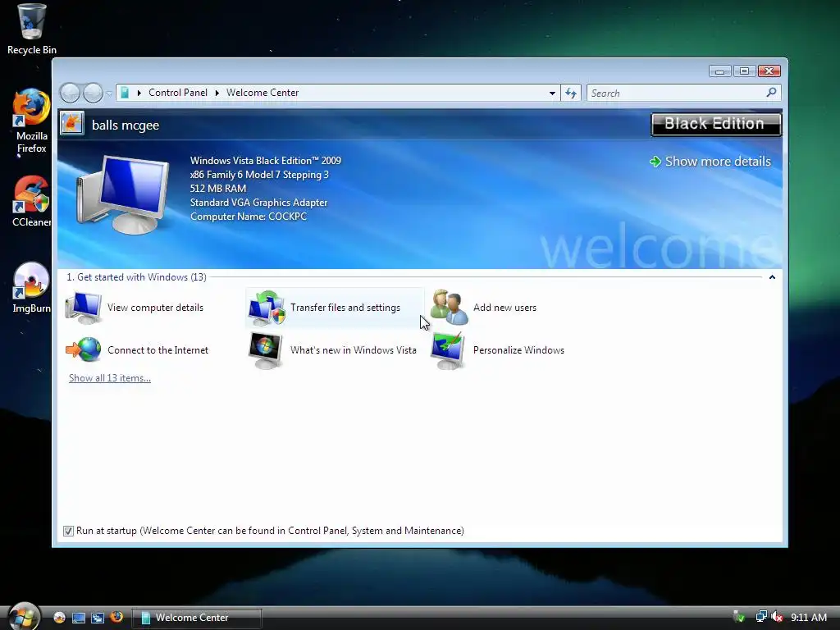The image size is (840, 630).
Task: Click the balls mcgee user account picture
Action: [x=72, y=123]
